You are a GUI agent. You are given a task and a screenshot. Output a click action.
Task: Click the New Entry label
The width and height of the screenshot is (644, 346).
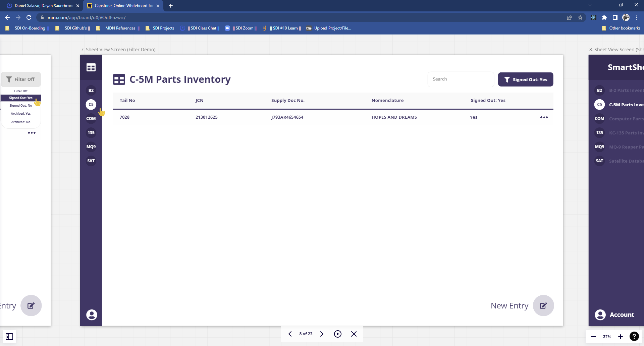tap(509, 305)
